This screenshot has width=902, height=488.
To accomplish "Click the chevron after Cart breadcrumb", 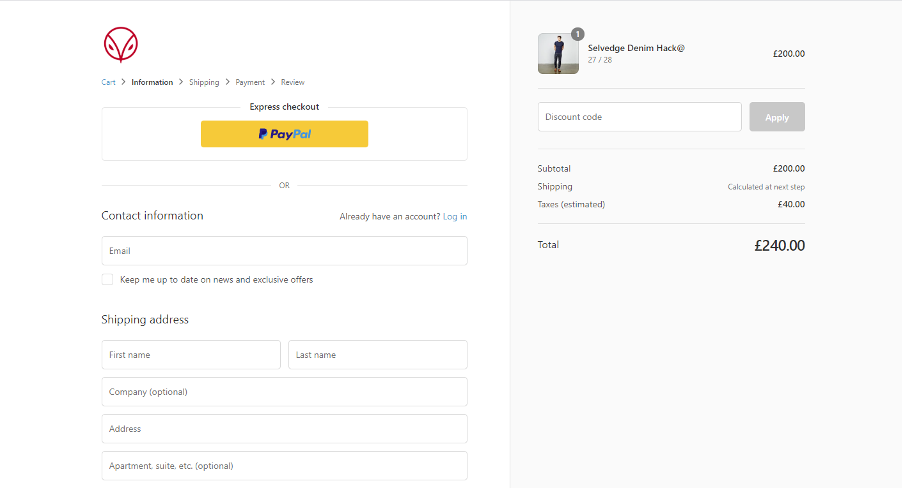I will tap(123, 82).
